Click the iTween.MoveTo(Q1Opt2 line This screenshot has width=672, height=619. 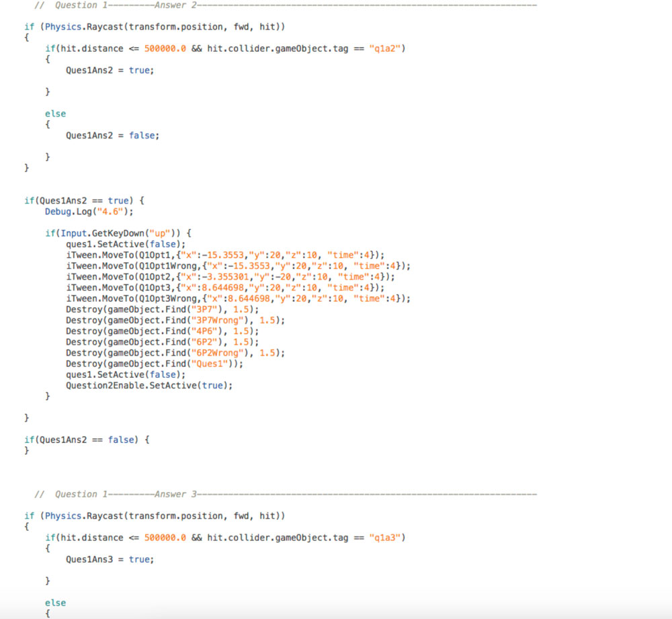pos(230,277)
